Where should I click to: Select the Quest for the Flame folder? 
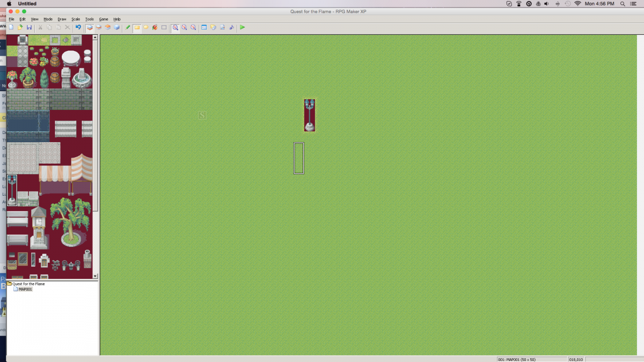click(28, 284)
